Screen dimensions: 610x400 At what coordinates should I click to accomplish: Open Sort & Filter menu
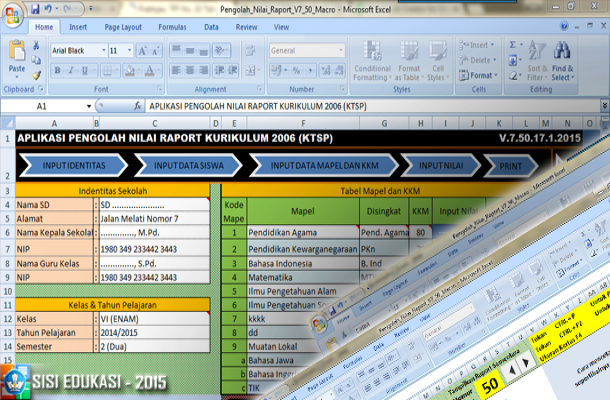[537, 61]
